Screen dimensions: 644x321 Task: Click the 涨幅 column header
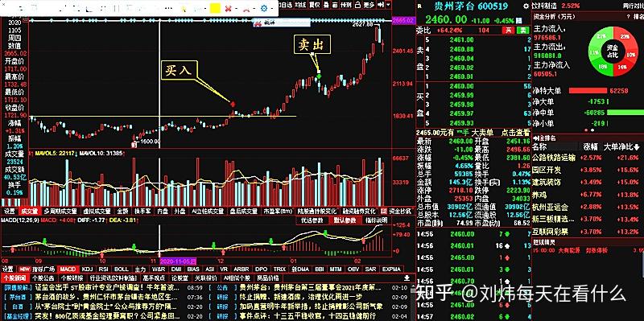tap(590, 147)
